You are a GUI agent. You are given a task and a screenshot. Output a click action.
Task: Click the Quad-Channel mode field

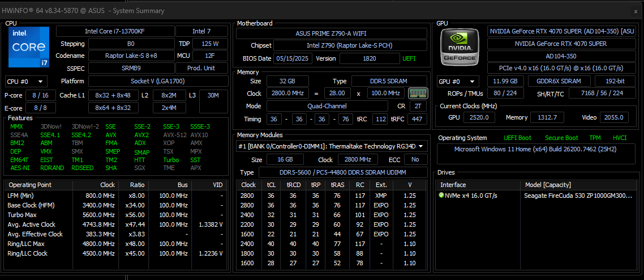tap(327, 106)
